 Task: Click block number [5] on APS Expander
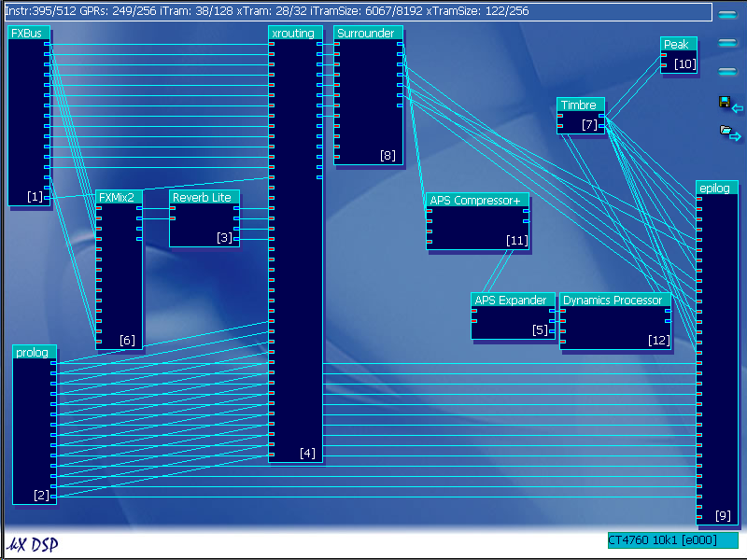541,329
